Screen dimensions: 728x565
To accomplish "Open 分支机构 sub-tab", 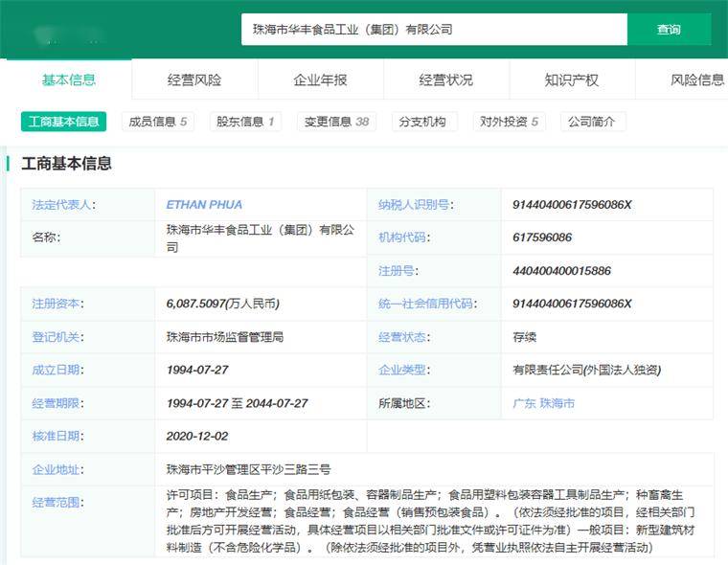I will [422, 122].
